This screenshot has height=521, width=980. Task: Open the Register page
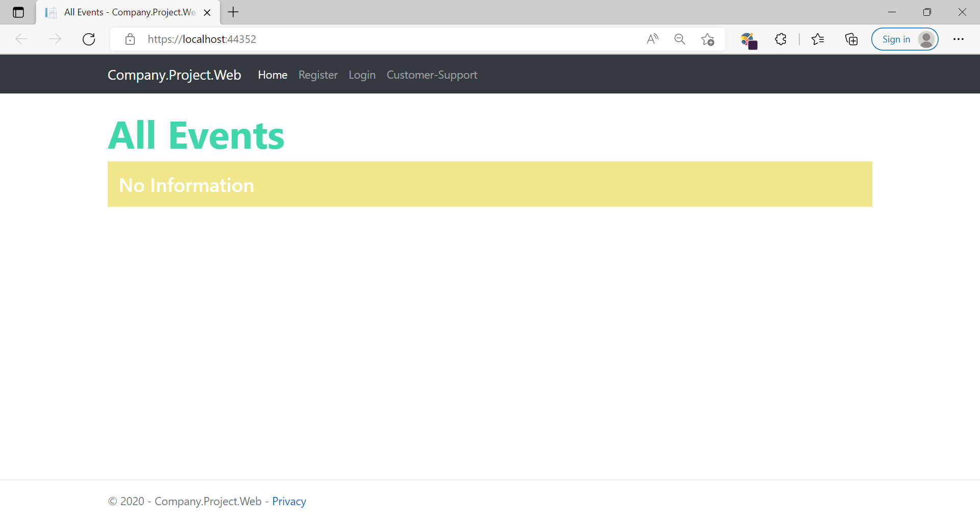(318, 75)
